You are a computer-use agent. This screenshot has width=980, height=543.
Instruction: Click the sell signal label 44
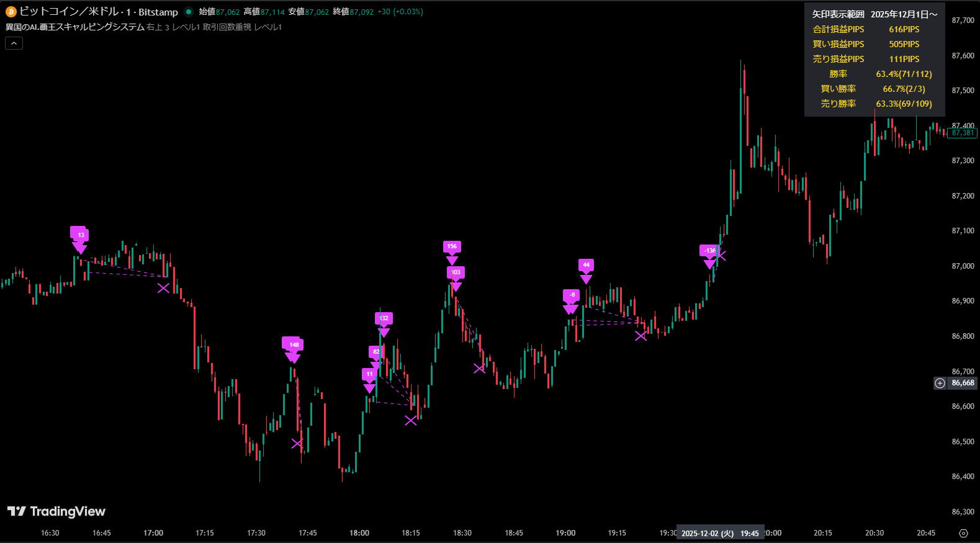(x=586, y=265)
